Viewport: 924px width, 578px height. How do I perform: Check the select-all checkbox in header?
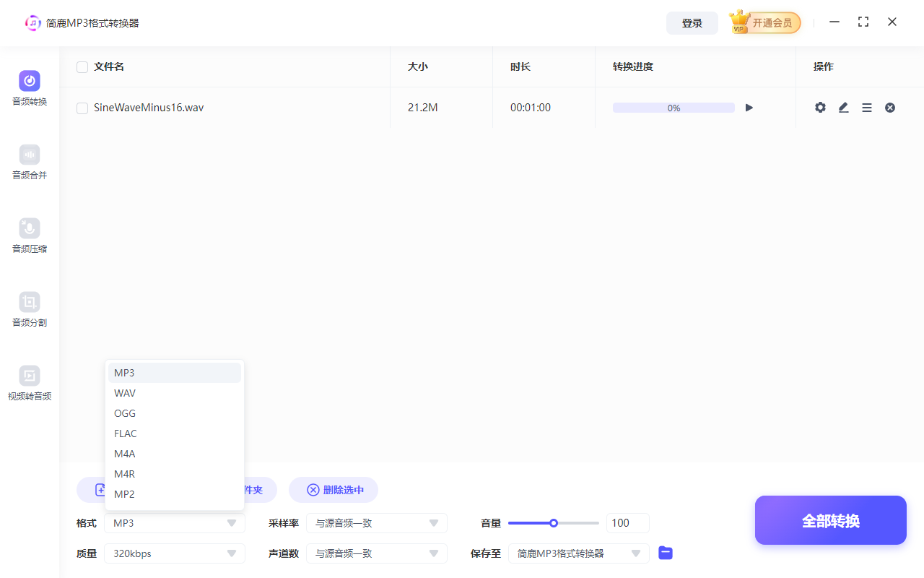[x=82, y=66]
